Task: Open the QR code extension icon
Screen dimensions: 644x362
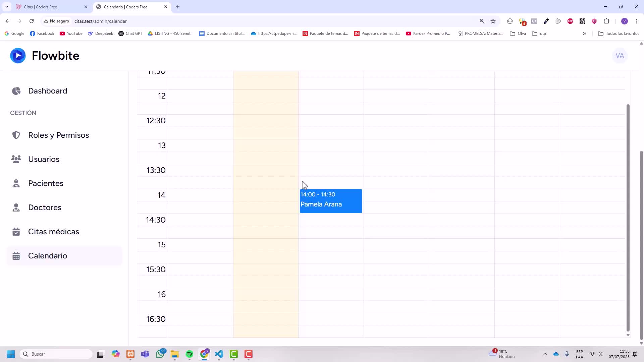Action: click(582, 21)
